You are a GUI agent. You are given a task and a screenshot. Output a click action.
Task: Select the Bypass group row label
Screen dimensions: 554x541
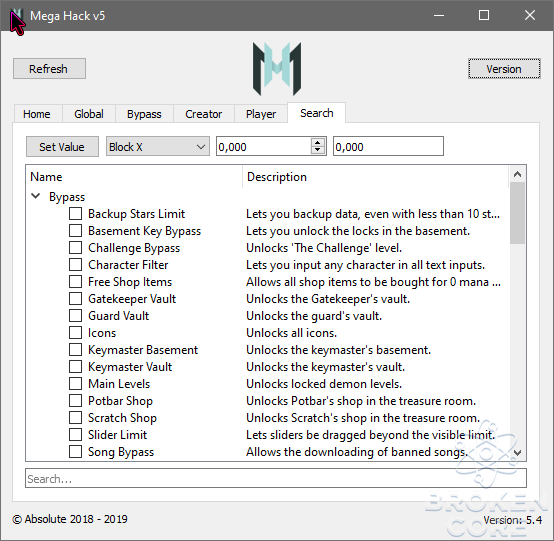(x=67, y=197)
